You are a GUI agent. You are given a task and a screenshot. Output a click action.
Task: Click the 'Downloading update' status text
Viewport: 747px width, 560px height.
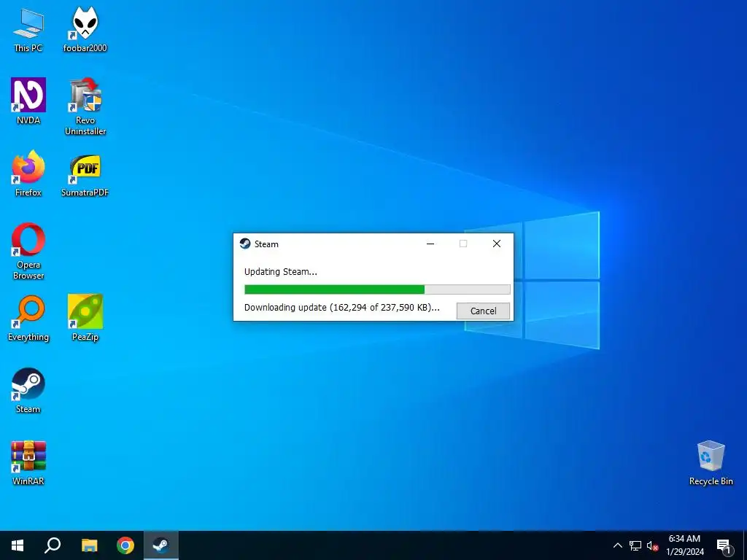tap(341, 308)
